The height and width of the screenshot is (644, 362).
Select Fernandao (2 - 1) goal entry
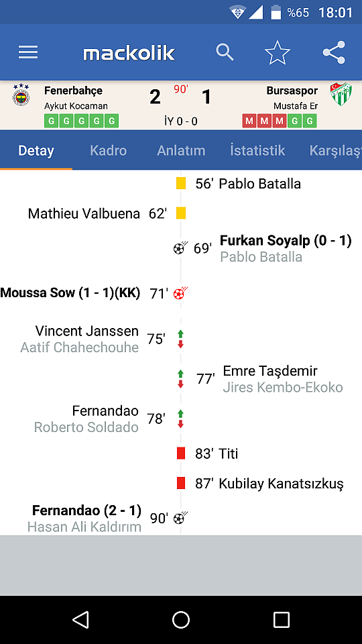coord(86,511)
